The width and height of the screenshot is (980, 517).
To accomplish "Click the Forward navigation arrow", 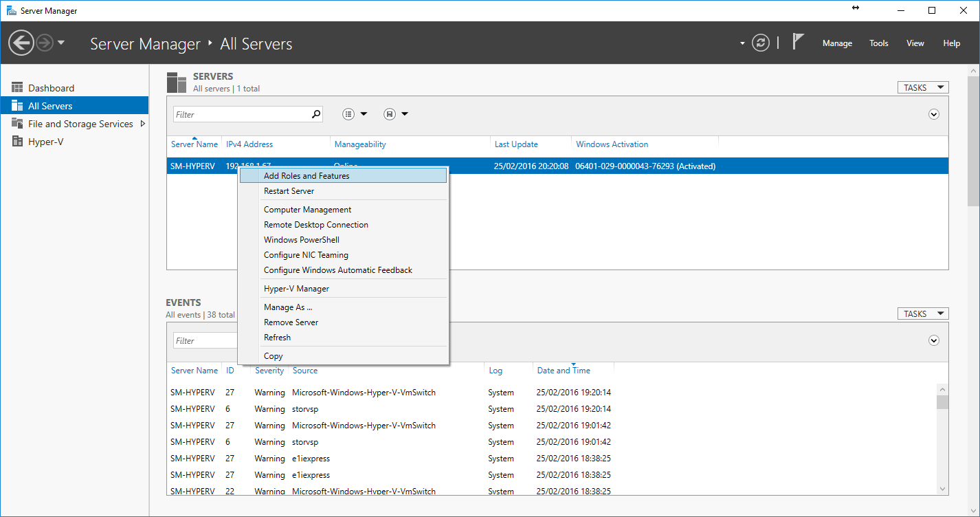I will click(45, 43).
